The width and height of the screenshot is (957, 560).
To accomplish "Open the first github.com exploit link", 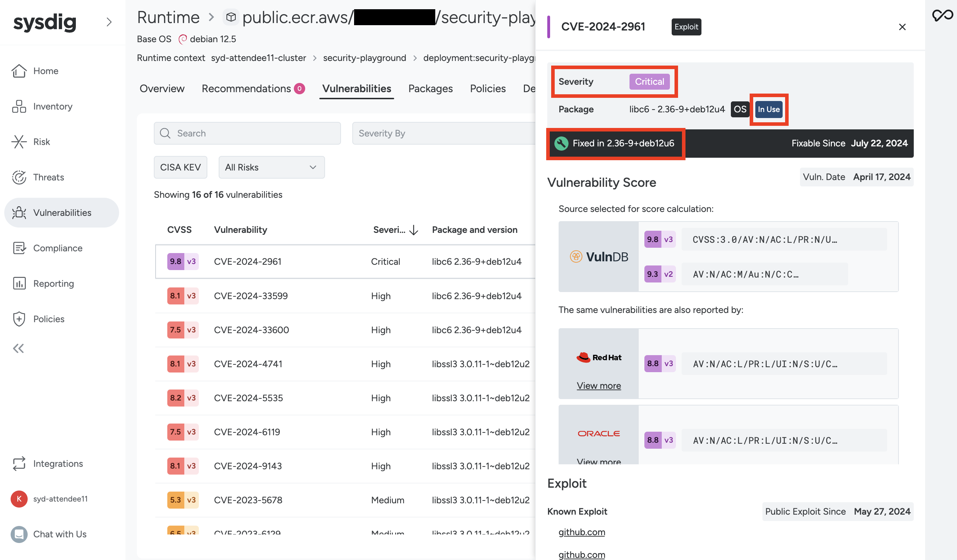I will point(581,532).
